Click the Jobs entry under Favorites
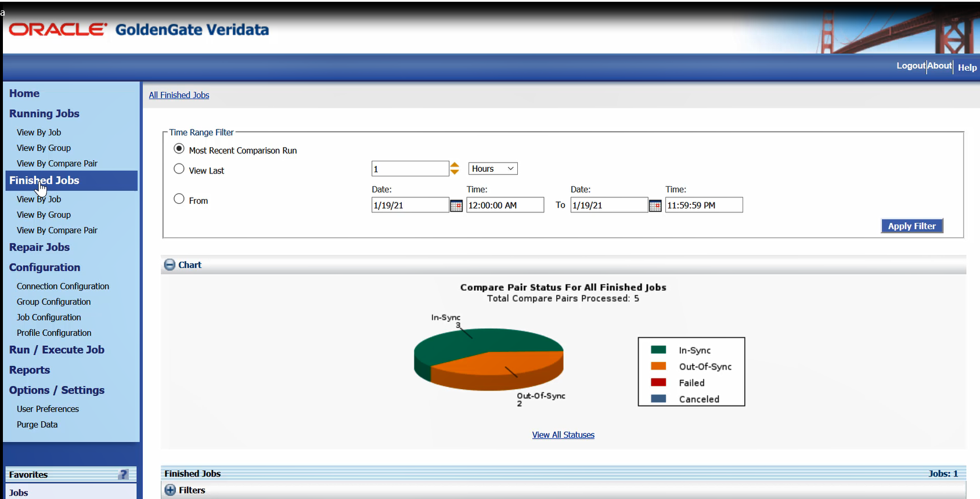Screen dimensions: 980x499 point(19,493)
